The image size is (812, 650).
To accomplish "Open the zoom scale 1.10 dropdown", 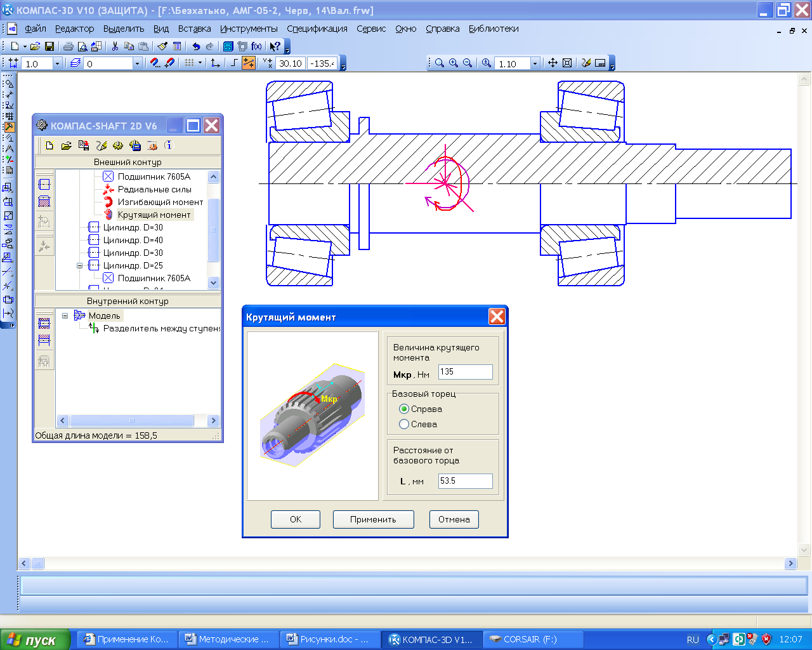I will pyautogui.click(x=535, y=63).
